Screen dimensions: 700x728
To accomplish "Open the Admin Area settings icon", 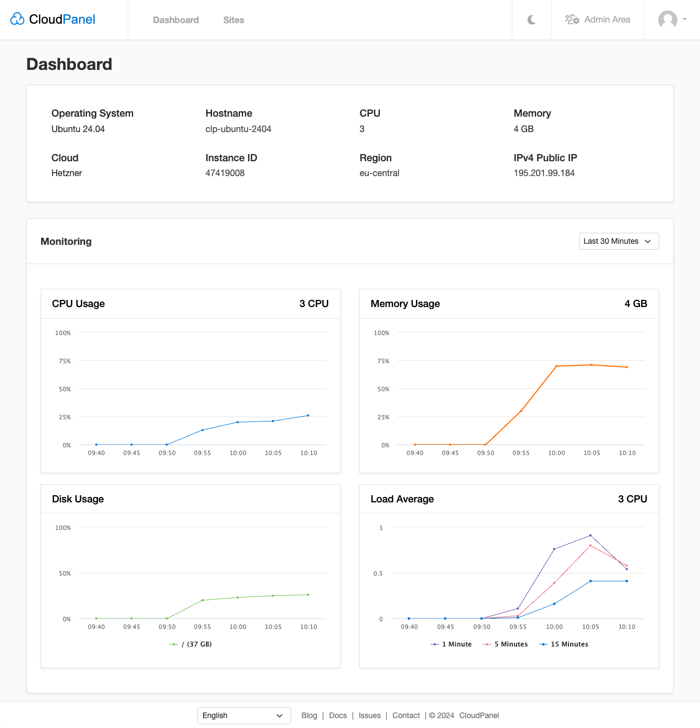I will pos(572,19).
